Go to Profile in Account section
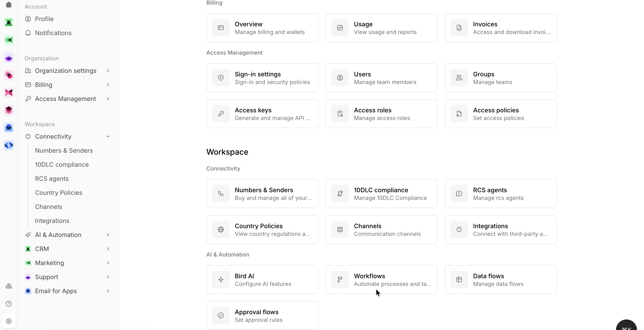Image resolution: width=644 pixels, height=330 pixels. click(x=44, y=19)
